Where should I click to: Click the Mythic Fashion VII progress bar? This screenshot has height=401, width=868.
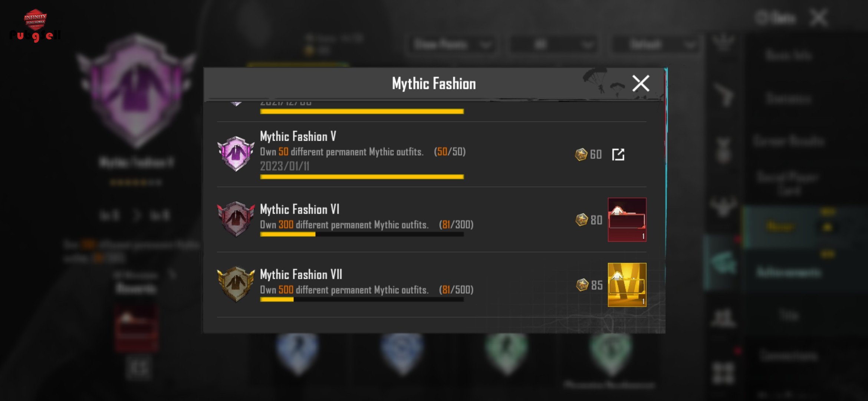pos(362,299)
